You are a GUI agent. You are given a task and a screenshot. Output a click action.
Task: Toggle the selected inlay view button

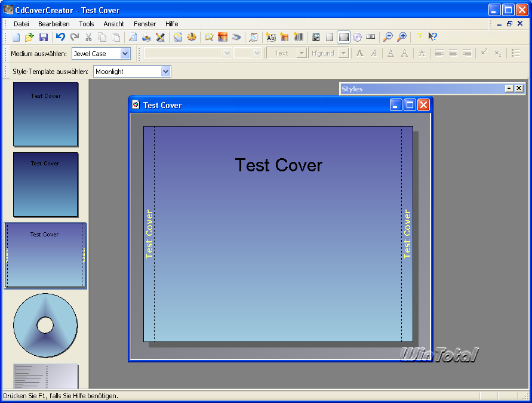click(x=343, y=37)
